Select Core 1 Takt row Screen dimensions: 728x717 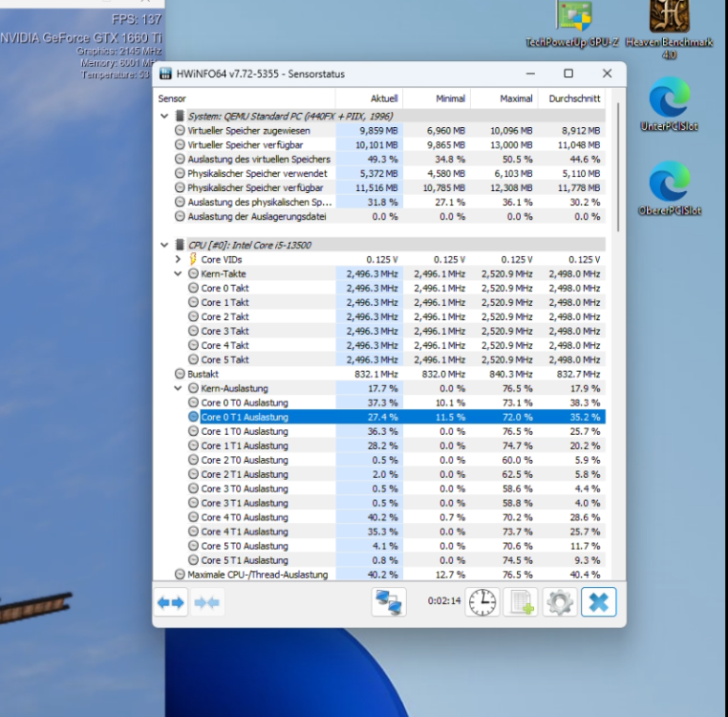click(x=396, y=302)
